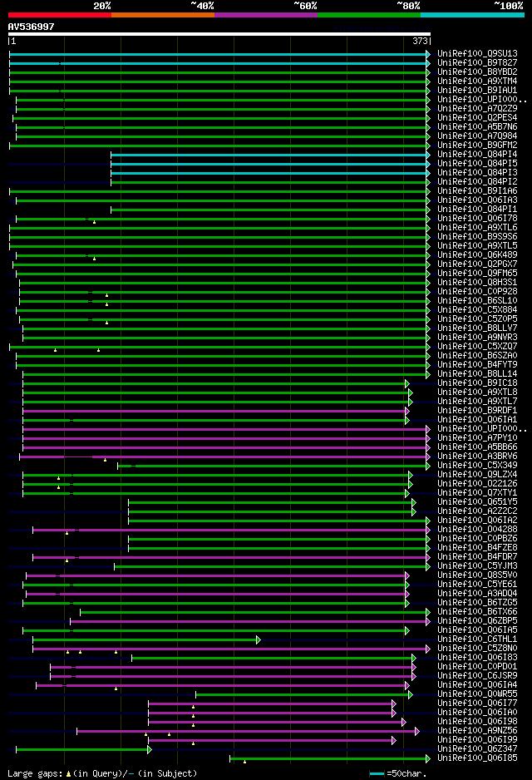Click the Large gaps legend text

[102, 774]
